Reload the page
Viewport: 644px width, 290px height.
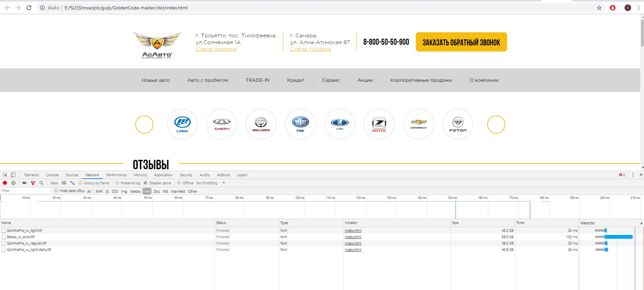coord(29,8)
